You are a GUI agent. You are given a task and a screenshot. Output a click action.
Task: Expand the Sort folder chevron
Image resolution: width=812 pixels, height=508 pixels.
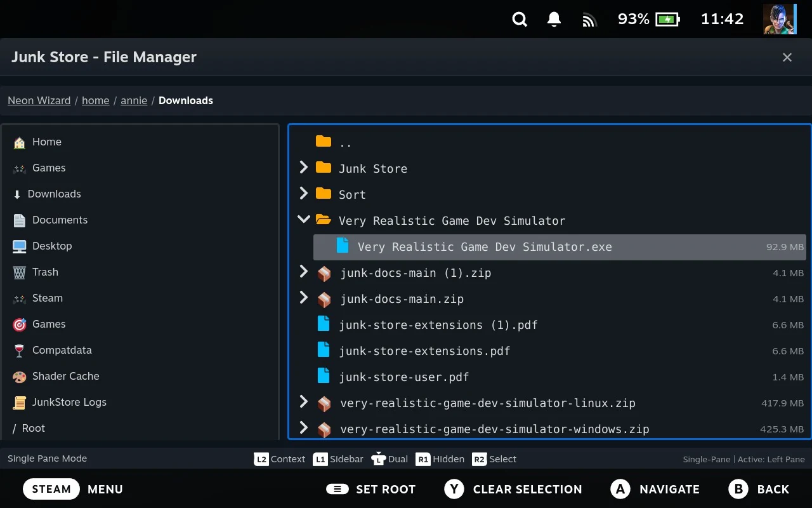point(303,193)
